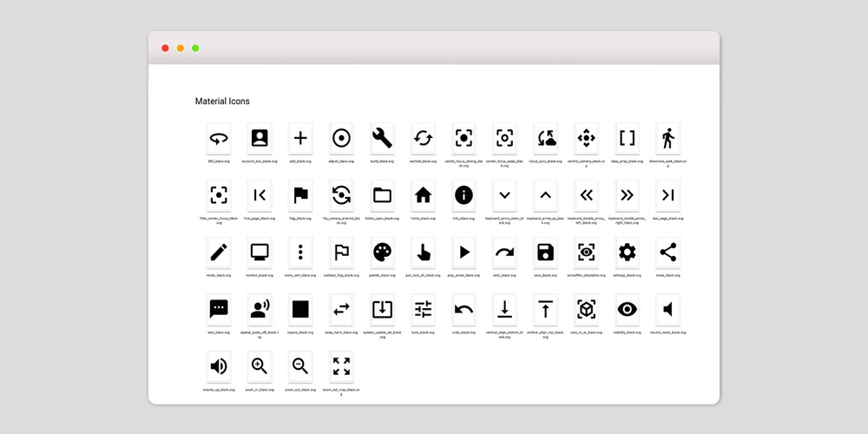Select the zoom out magnifier icon
Screen dimensions: 868x434
300,366
